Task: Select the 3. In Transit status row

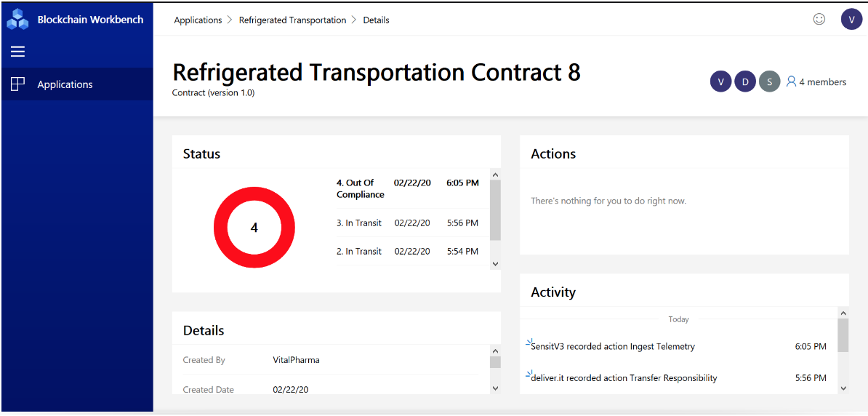Action: click(x=407, y=223)
